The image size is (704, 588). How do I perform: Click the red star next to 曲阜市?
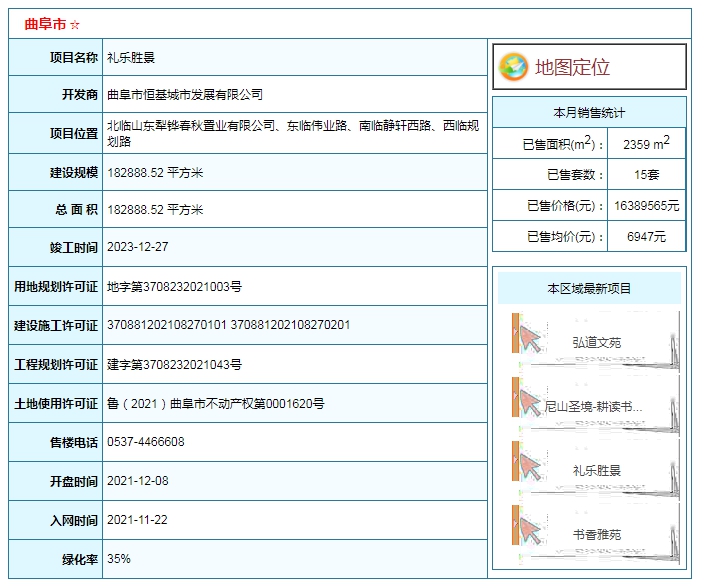tap(75, 25)
